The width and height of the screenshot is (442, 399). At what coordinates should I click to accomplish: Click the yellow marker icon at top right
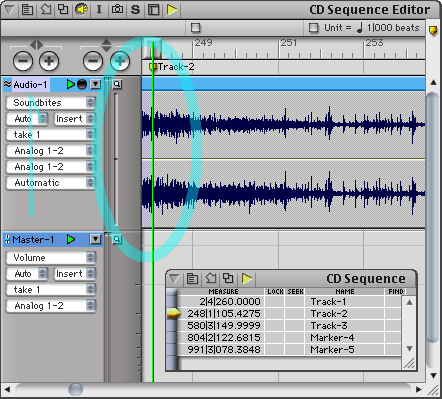433,31
